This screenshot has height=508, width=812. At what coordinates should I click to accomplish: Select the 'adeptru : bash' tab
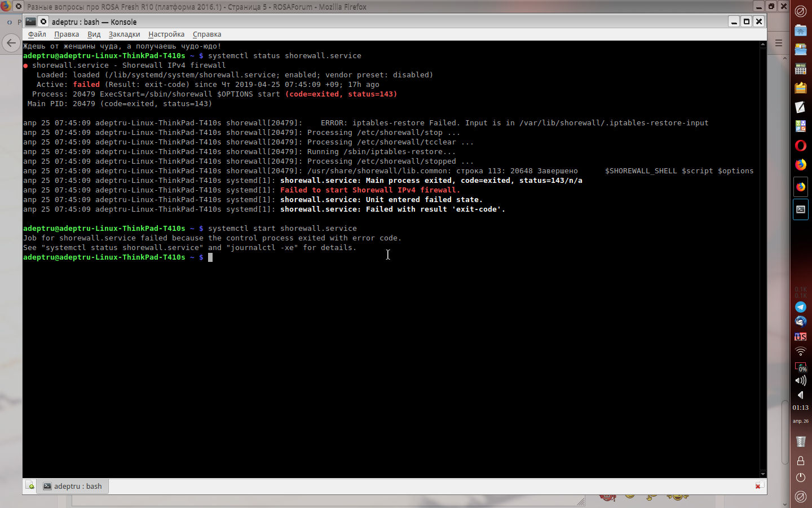[73, 486]
